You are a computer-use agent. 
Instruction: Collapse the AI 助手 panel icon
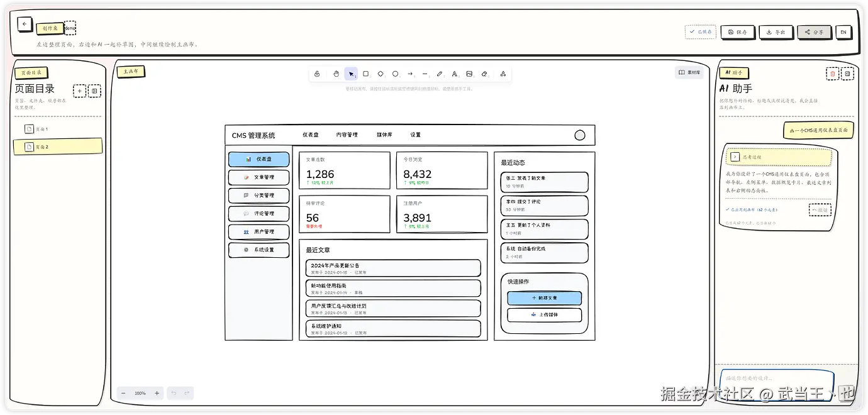tap(847, 74)
